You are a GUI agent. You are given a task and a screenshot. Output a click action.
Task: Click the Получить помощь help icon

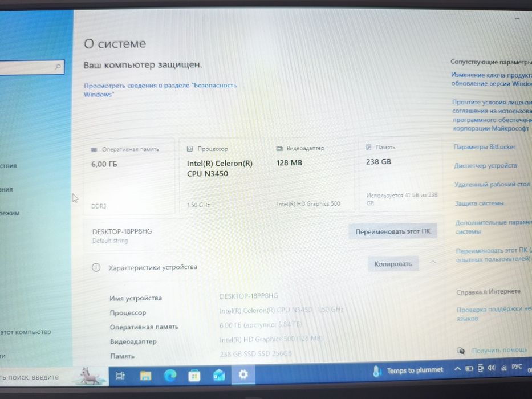tap(461, 351)
